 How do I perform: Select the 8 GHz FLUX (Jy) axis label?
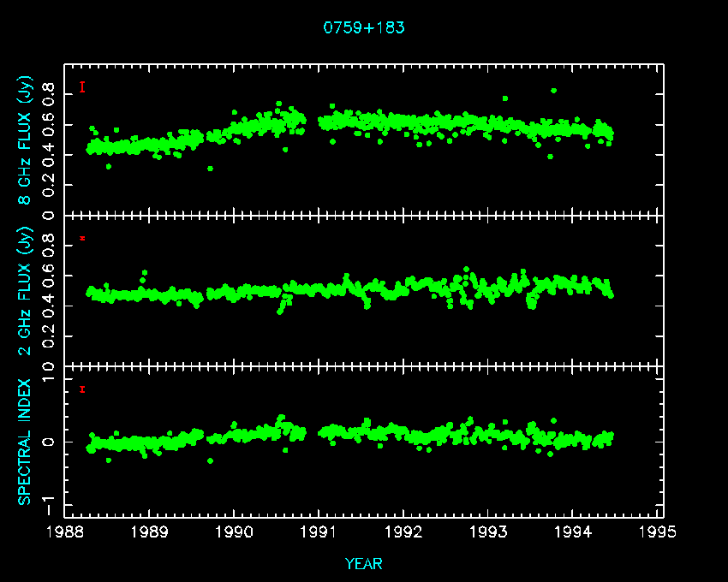point(27,140)
